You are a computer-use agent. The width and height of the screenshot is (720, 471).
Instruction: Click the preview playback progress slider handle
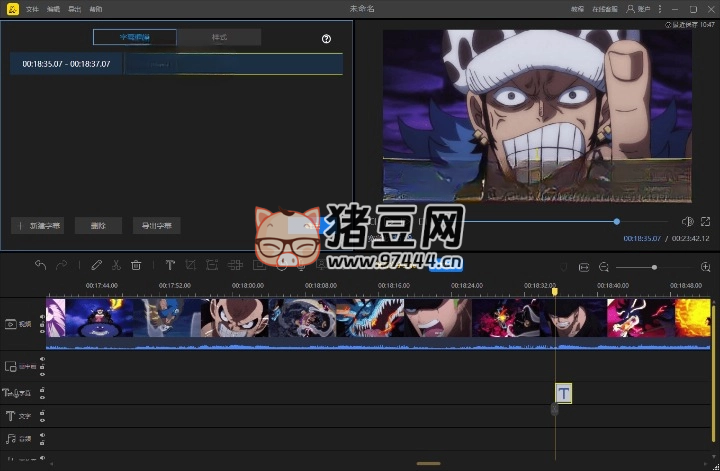(616, 221)
